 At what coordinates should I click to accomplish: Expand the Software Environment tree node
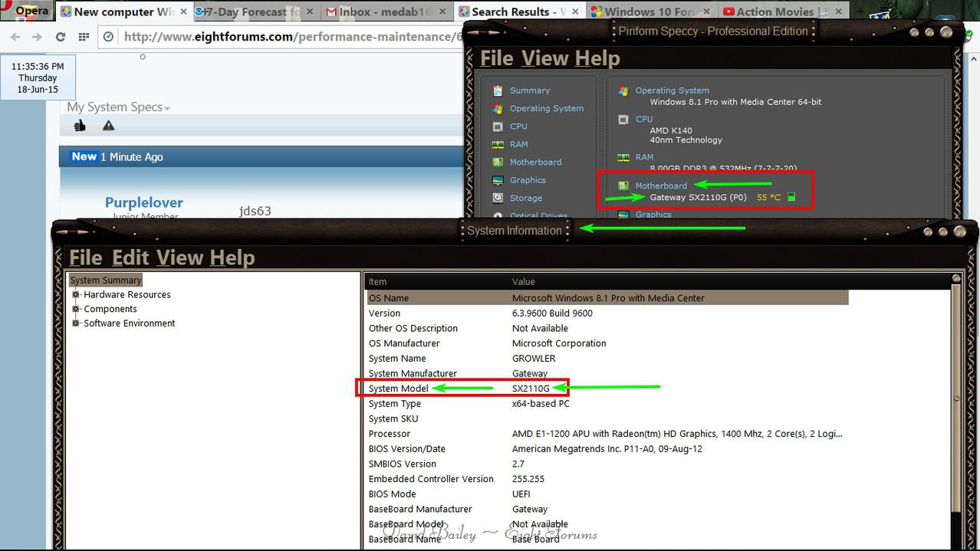point(76,323)
